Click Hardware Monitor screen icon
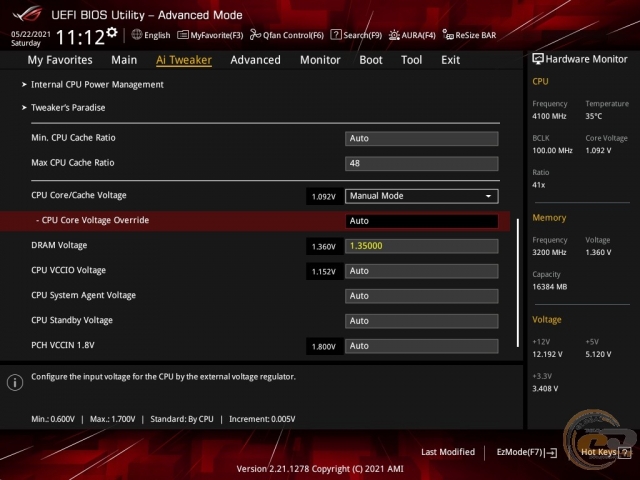 pyautogui.click(x=538, y=59)
